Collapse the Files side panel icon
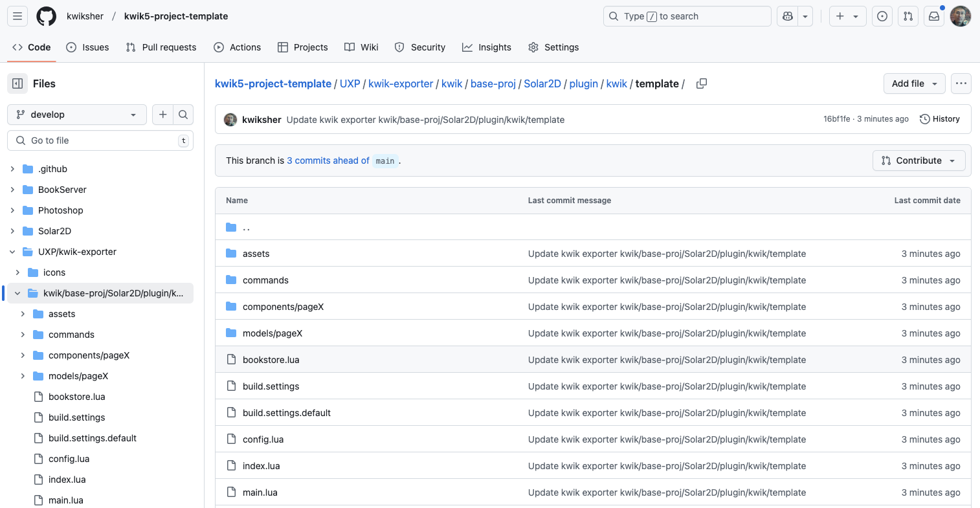This screenshot has width=980, height=508. coord(17,83)
